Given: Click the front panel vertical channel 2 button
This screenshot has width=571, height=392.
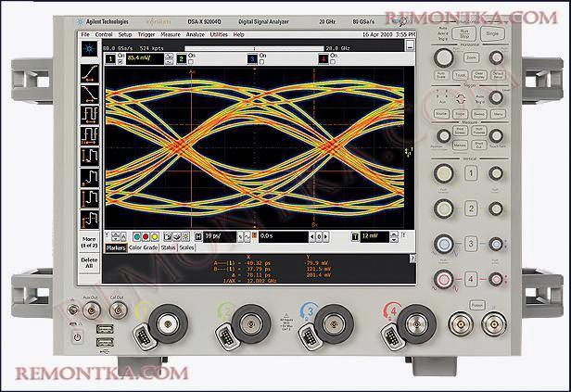Looking at the screenshot, I should click(x=471, y=209).
